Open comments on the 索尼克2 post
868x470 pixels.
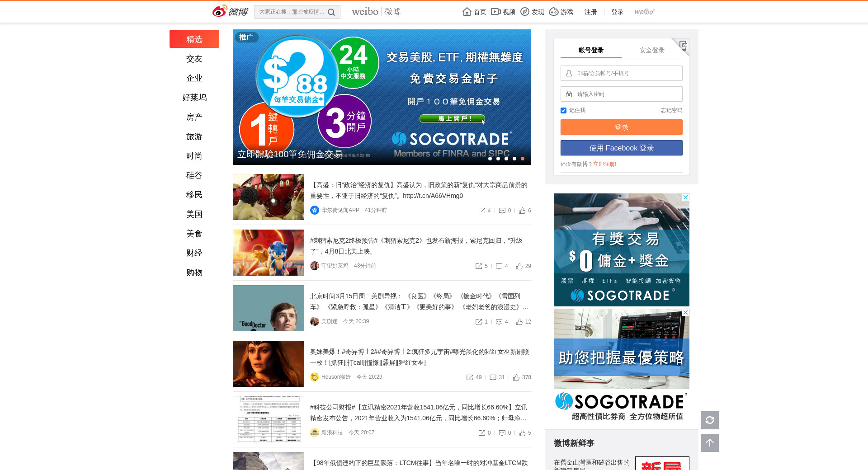(499, 266)
